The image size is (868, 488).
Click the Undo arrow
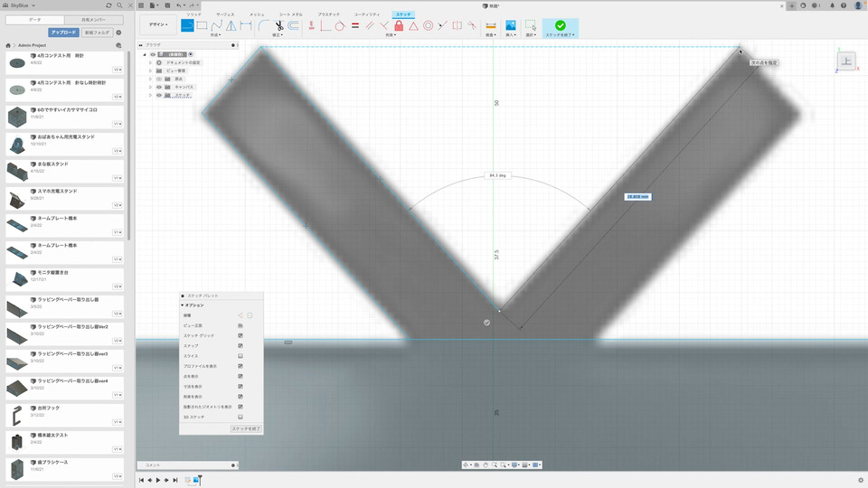[x=179, y=5]
